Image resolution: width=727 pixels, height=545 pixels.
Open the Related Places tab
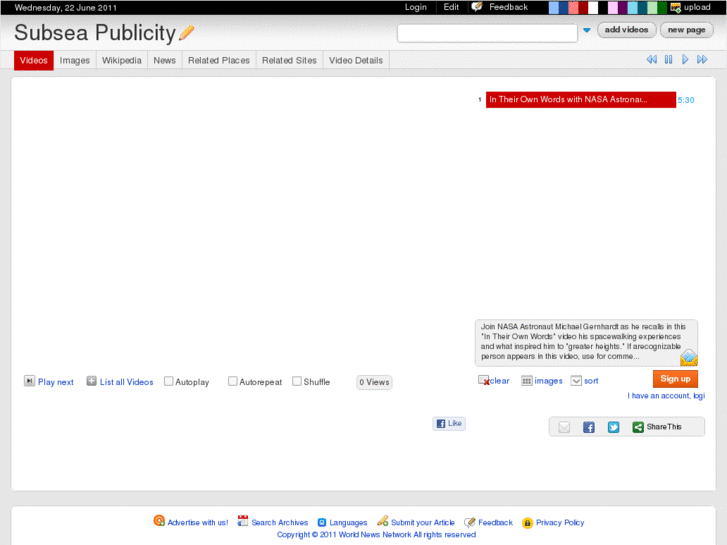(x=219, y=60)
